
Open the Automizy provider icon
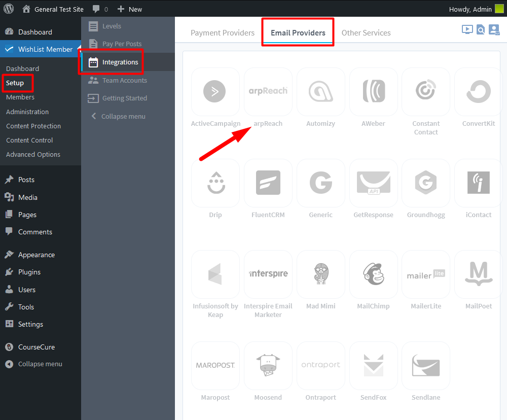[321, 92]
